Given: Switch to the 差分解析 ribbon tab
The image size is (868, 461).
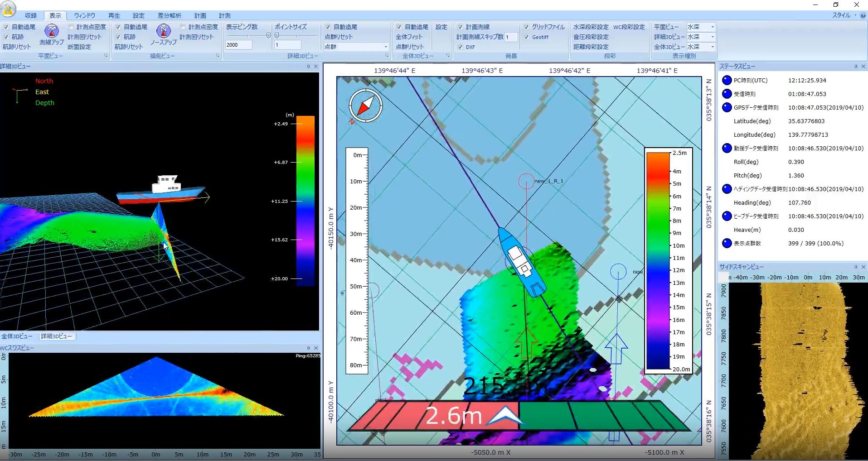Looking at the screenshot, I should pyautogui.click(x=169, y=15).
